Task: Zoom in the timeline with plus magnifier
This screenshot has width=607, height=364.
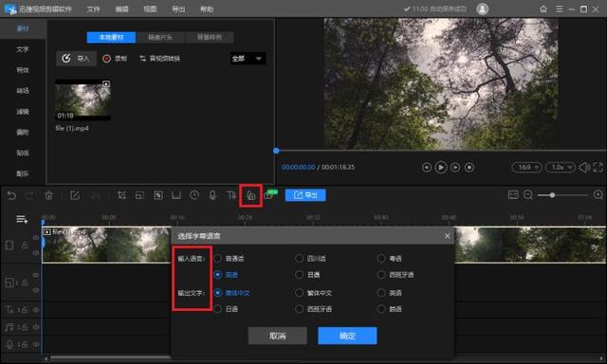Action: 598,195
